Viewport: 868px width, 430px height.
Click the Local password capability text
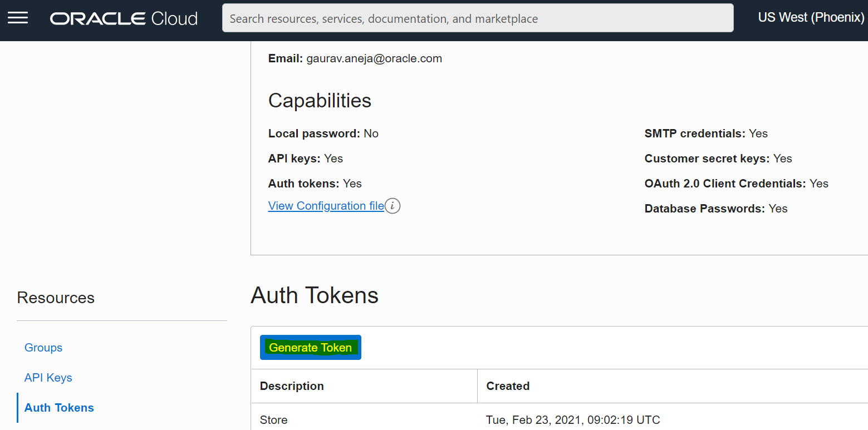323,133
